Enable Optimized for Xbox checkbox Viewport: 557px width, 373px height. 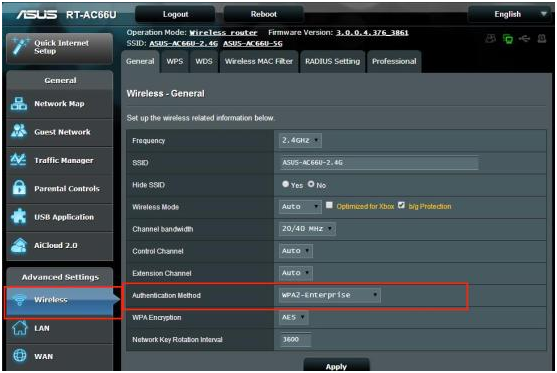click(x=329, y=205)
